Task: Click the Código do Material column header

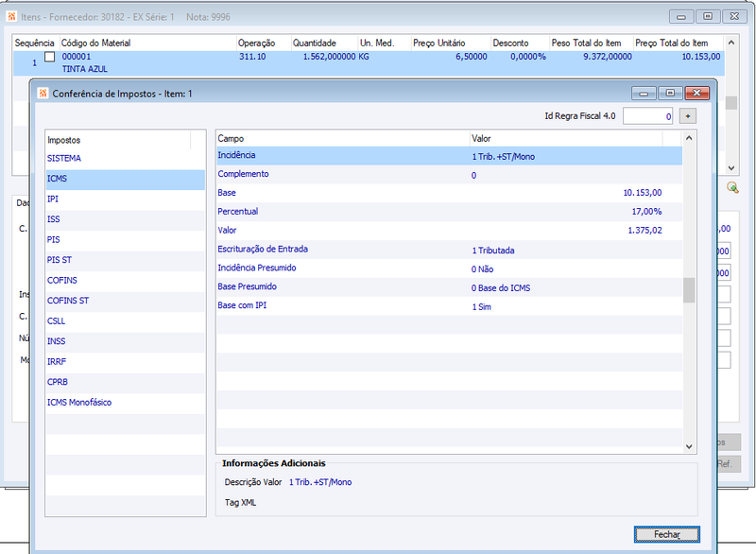Action: [x=147, y=43]
